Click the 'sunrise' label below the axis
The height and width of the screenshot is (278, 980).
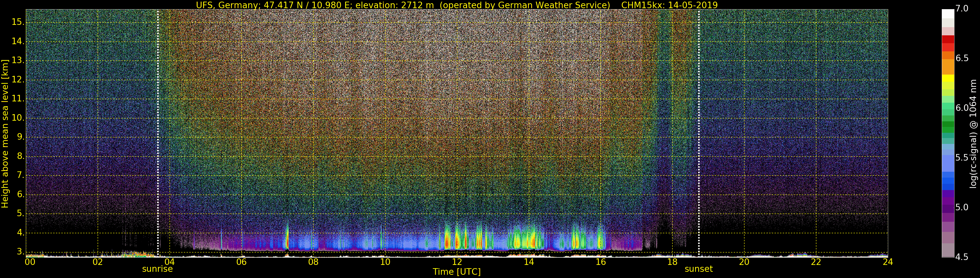pyautogui.click(x=157, y=269)
